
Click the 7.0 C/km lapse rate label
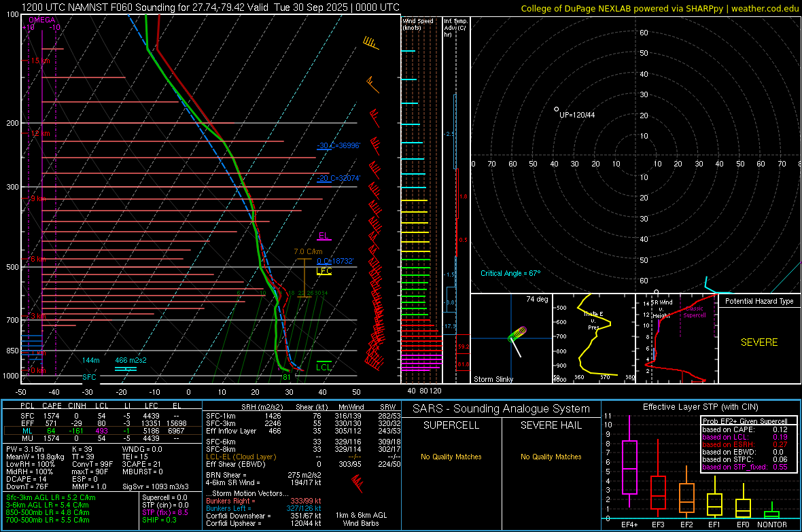click(308, 251)
